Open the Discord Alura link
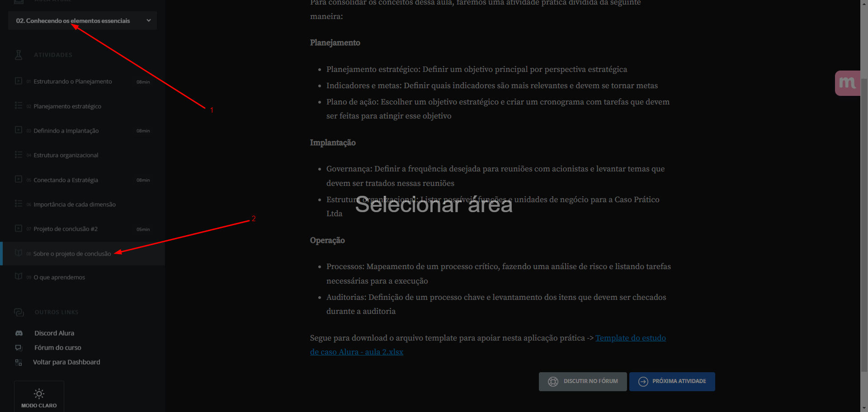The height and width of the screenshot is (412, 868). click(54, 333)
